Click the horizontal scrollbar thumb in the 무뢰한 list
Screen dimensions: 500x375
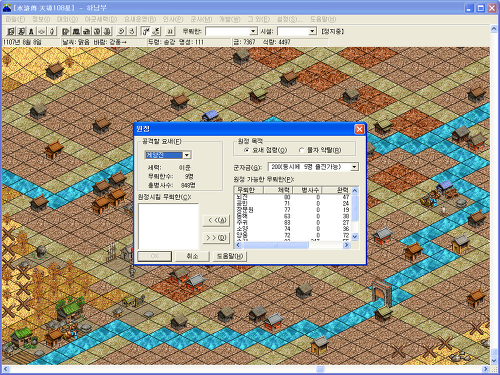pos(275,245)
